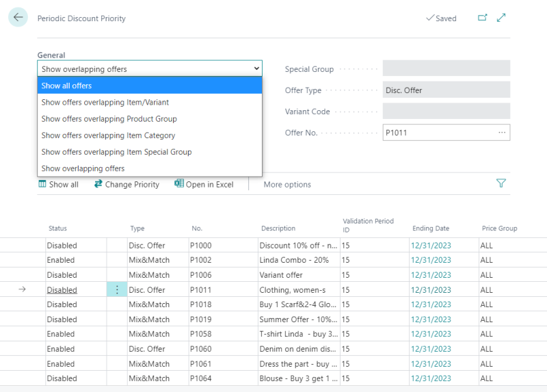This screenshot has height=392, width=547.
Task: Click the Special Group field
Action: [446, 68]
